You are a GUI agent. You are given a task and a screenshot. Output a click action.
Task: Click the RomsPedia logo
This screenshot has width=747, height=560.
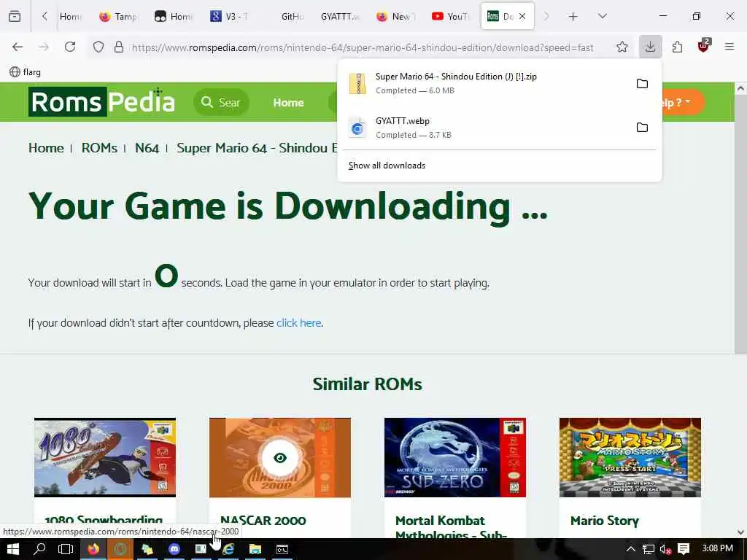click(x=101, y=101)
